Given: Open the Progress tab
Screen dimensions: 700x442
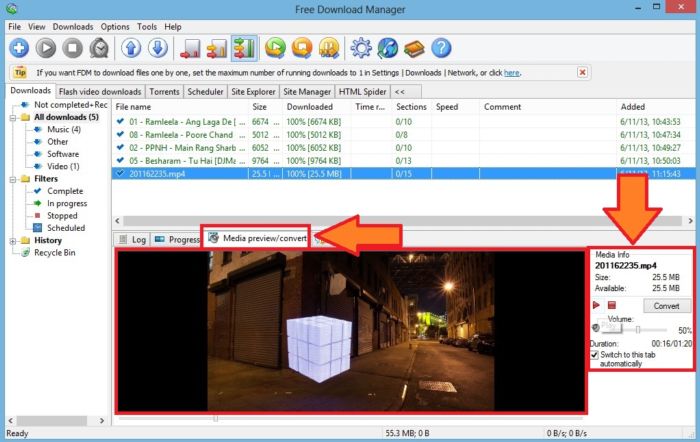Looking at the screenshot, I should (x=177, y=240).
